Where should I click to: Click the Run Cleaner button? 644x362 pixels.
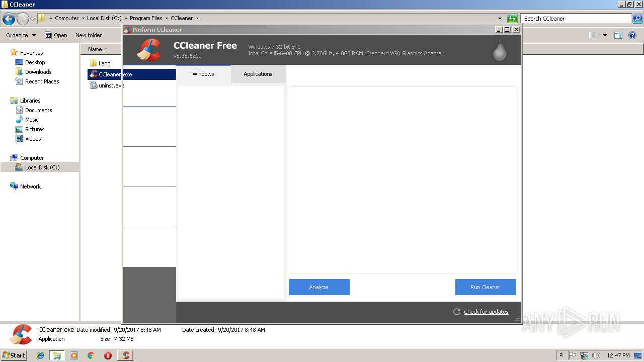point(486,287)
